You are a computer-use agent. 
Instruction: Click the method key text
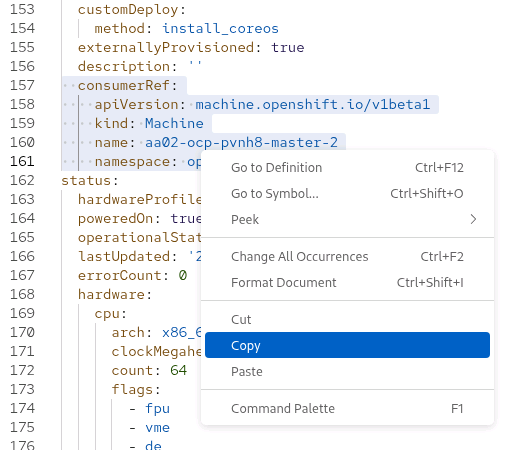pyautogui.click(x=120, y=29)
